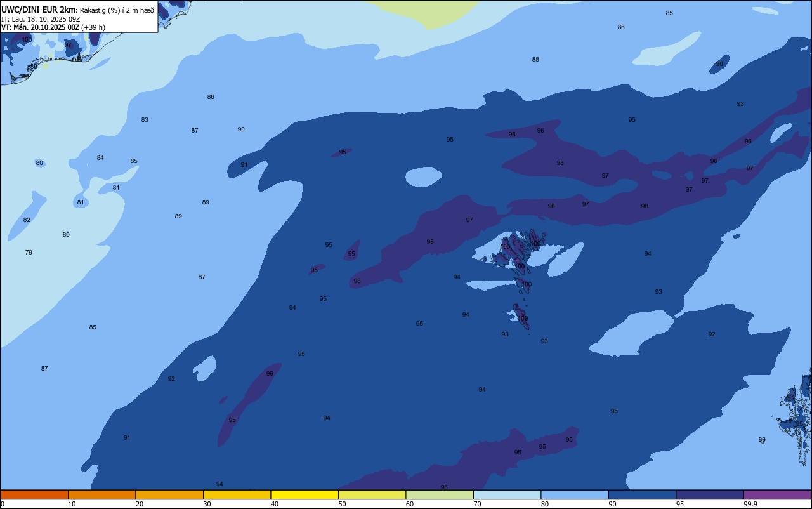Click the very light blue 70–80 legend swatch
The width and height of the screenshot is (812, 509).
point(507,494)
